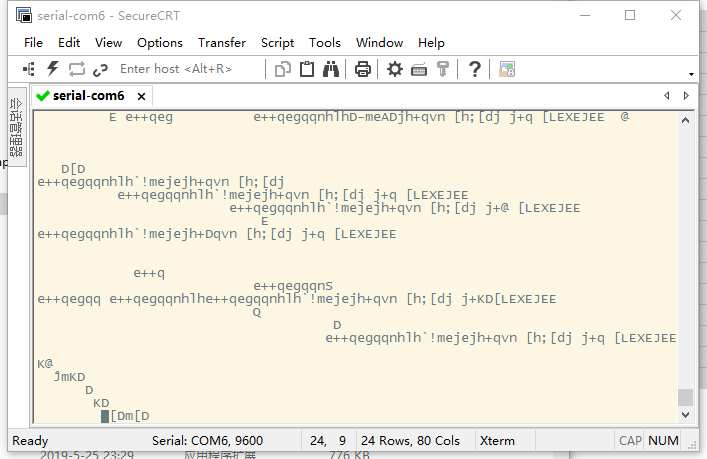Viewport: 707px width, 459px height.
Task: Click the Print toolbar icon
Action: [363, 69]
